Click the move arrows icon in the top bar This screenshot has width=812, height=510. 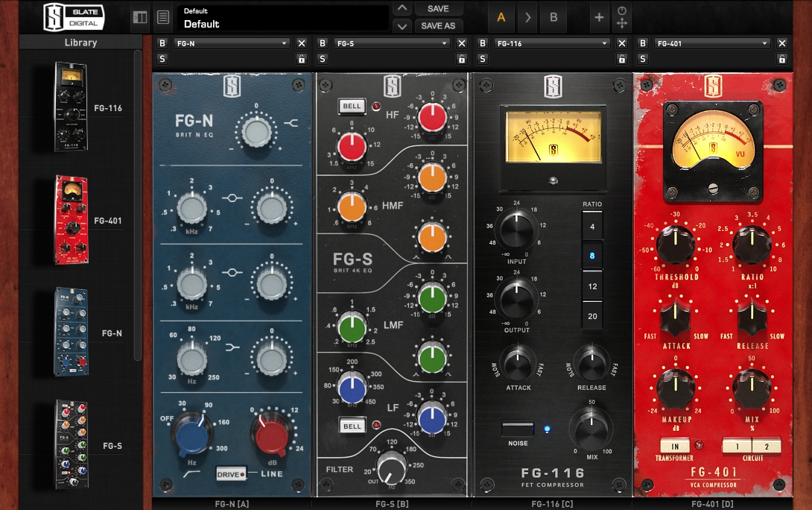pos(622,23)
